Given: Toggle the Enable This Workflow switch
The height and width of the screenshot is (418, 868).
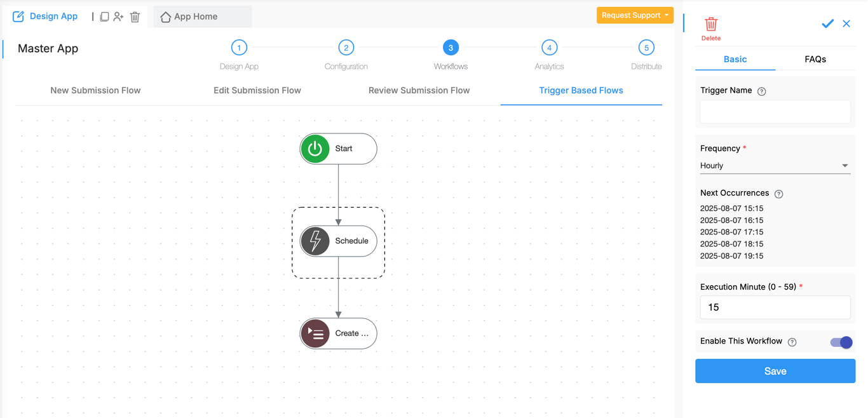Looking at the screenshot, I should pos(841,342).
